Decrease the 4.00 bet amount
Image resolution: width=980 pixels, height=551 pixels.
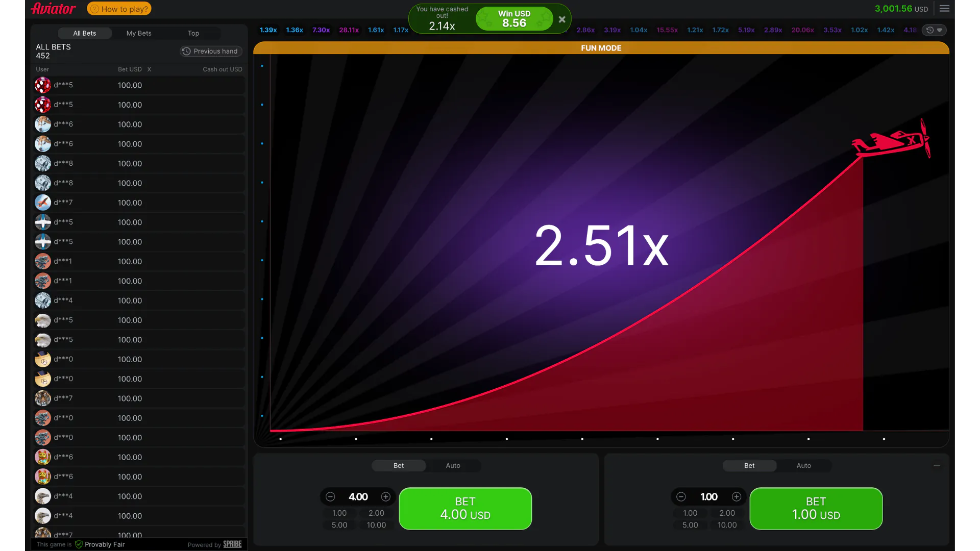[330, 496]
